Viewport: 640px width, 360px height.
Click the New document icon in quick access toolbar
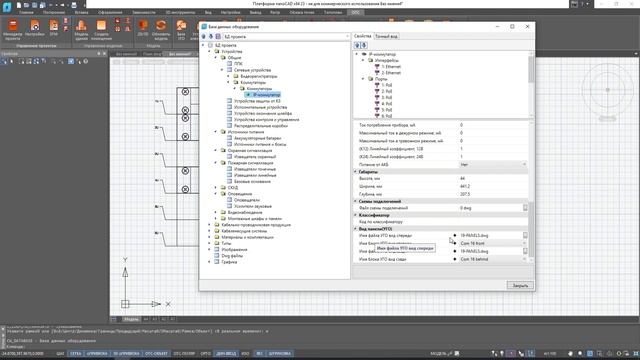click(x=19, y=5)
